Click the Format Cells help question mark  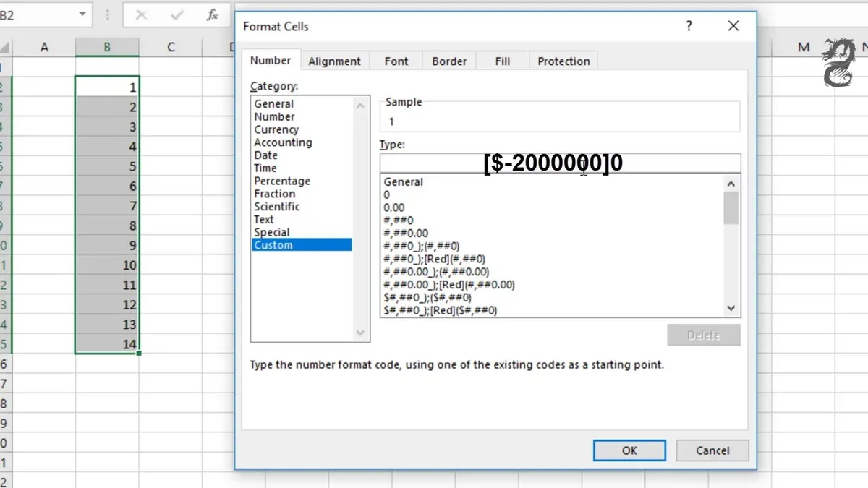coord(689,26)
